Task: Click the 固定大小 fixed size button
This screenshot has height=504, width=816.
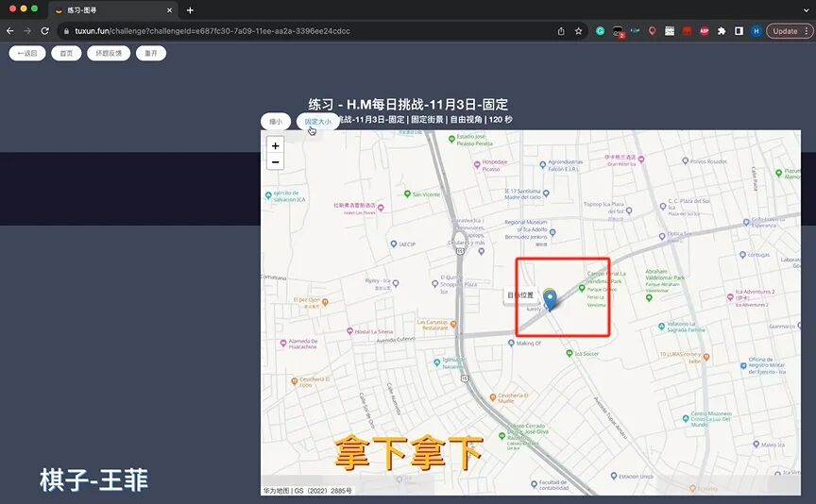Action: pos(317,121)
